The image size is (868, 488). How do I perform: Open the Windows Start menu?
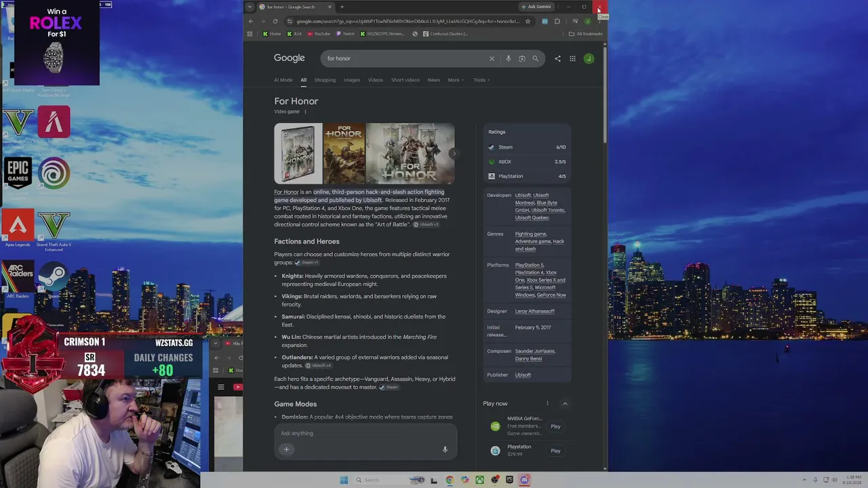tap(344, 480)
